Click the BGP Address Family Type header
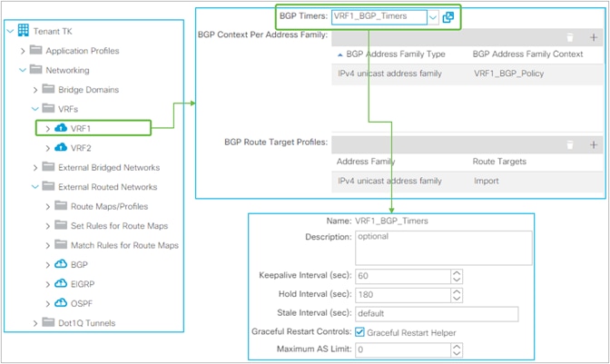 [x=396, y=54]
